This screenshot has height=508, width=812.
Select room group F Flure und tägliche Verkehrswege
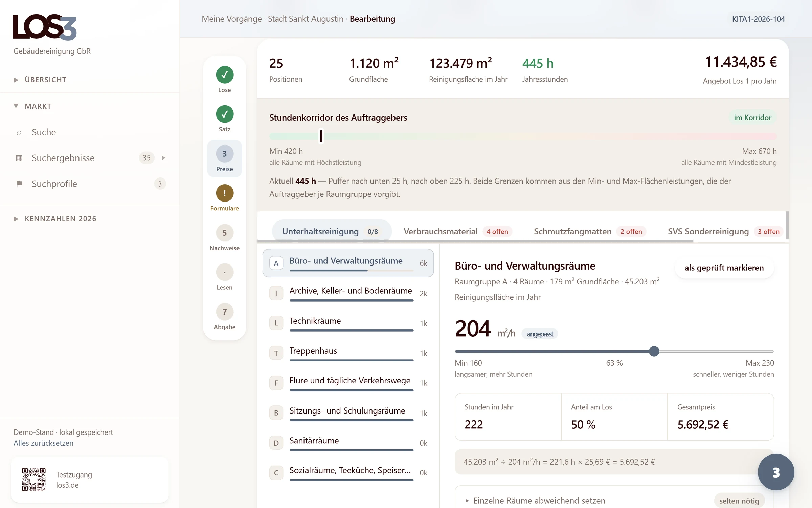[x=348, y=383]
